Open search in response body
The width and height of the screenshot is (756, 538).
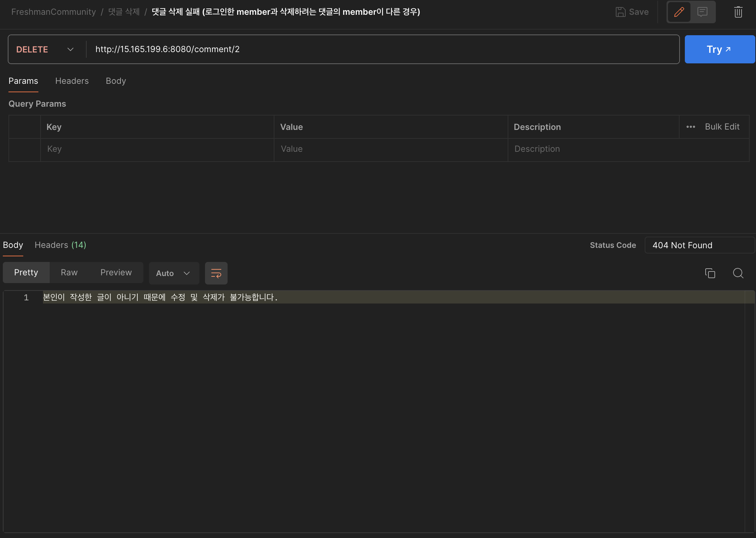point(738,273)
